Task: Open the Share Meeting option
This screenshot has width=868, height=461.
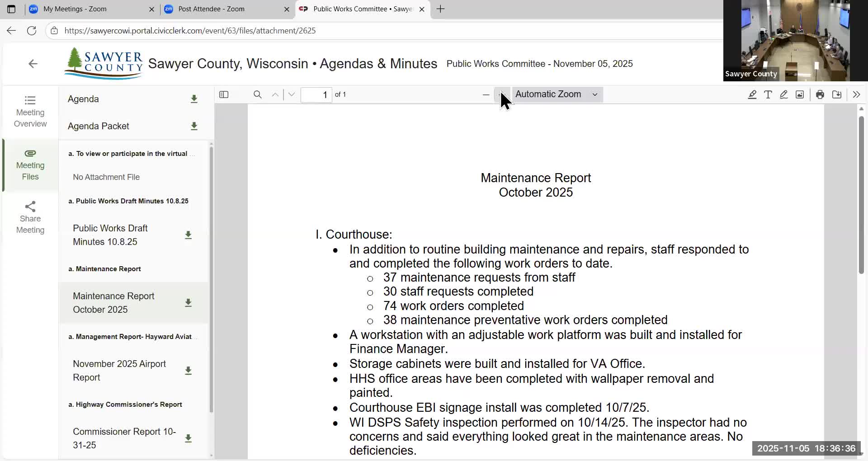Action: pyautogui.click(x=30, y=217)
